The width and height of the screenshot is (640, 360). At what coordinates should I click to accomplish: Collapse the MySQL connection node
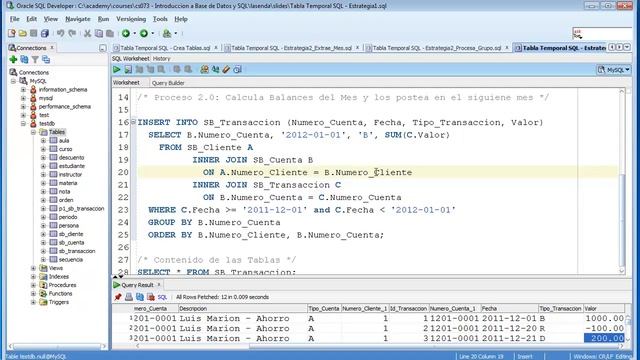coord(13,81)
